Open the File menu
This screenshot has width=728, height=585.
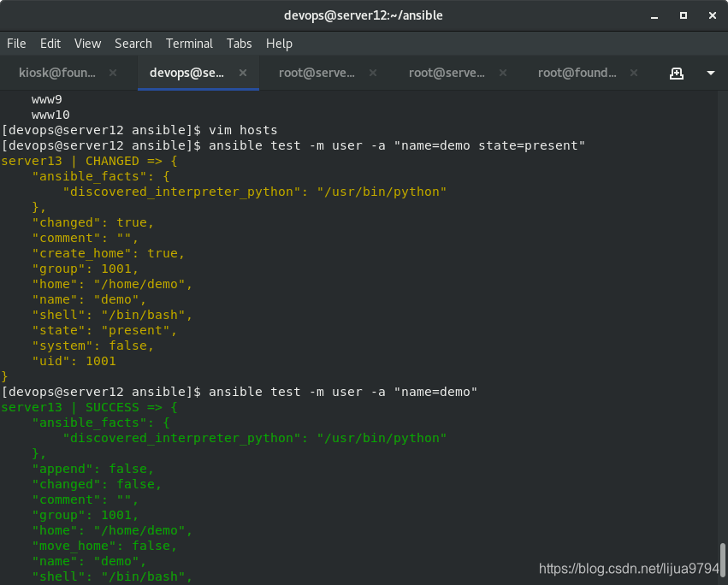(x=16, y=44)
